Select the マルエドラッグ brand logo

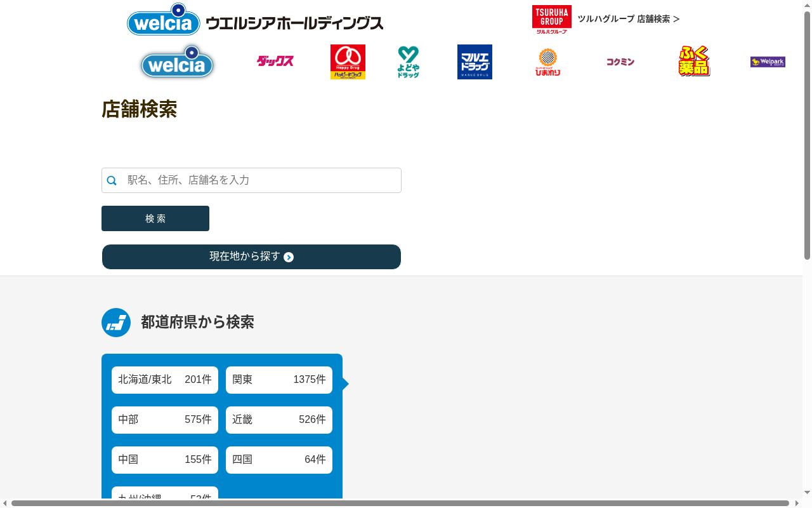475,62
